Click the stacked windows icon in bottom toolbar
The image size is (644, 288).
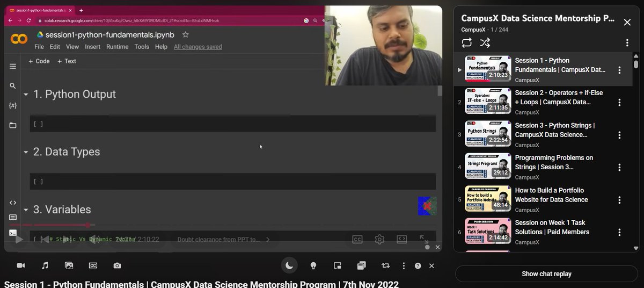point(361,265)
